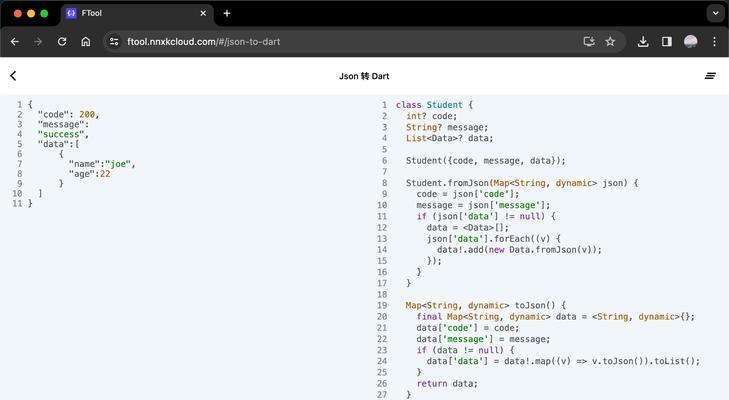
Task: Reload the page
Action: (62, 42)
